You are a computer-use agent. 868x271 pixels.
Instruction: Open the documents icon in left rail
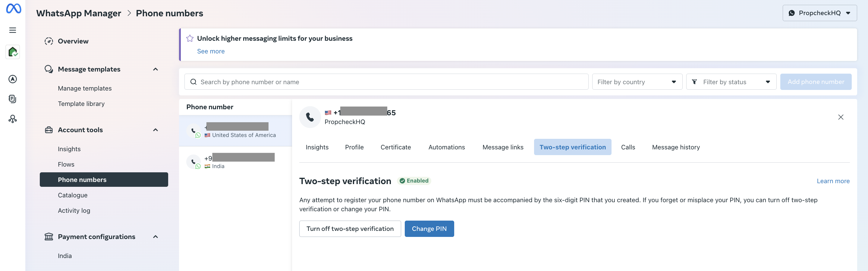pyautogui.click(x=12, y=99)
